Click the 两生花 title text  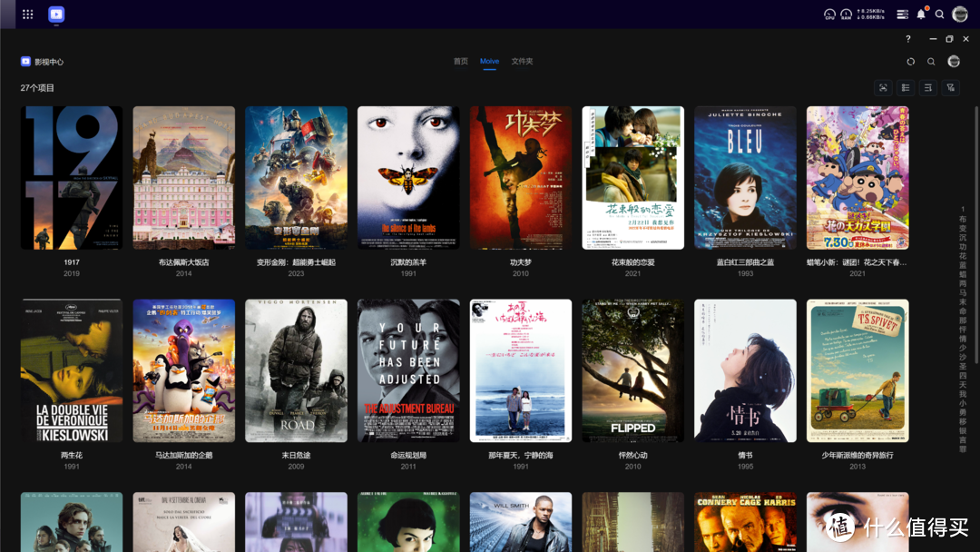click(72, 455)
